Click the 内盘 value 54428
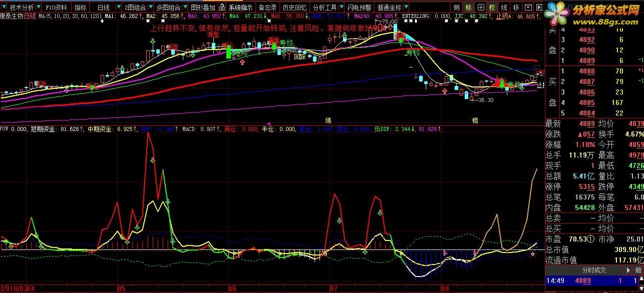Screen dimensions: 644x293 coord(585,207)
